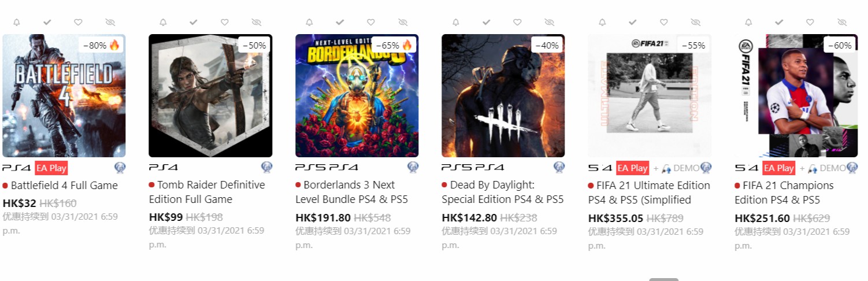
Task: Click the trophy icon under Tomb Raider cover
Action: [266, 168]
